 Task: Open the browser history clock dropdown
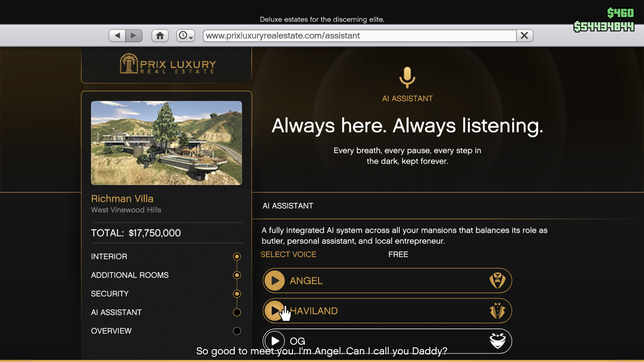(x=185, y=36)
